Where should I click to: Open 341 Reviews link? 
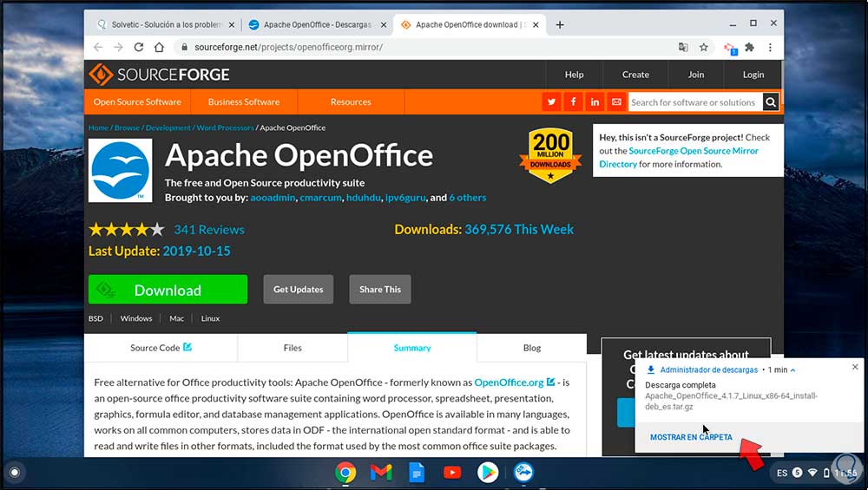click(x=208, y=230)
